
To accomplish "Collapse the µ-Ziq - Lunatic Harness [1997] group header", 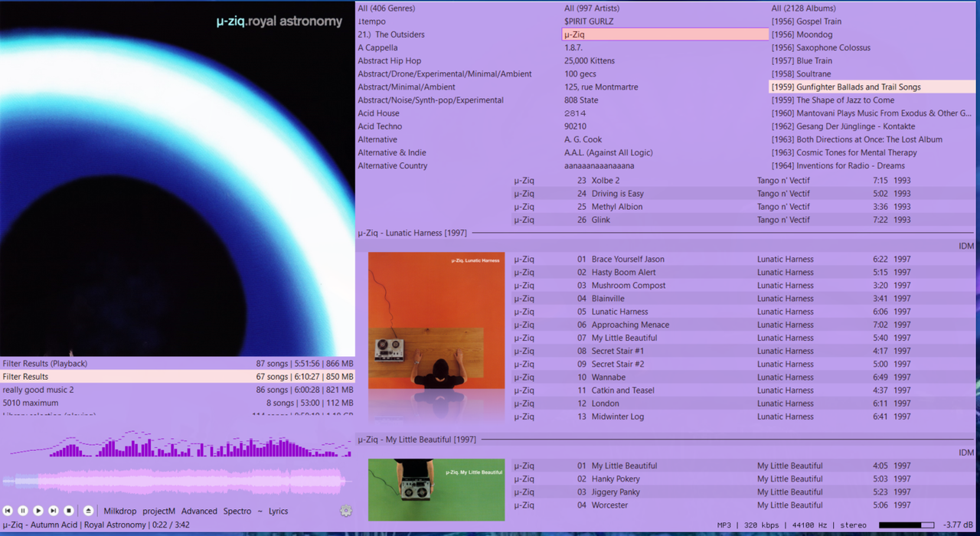I will click(x=666, y=233).
